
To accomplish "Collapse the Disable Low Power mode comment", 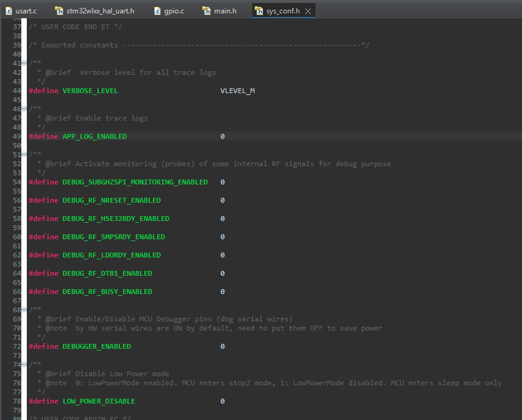I will (x=23, y=365).
